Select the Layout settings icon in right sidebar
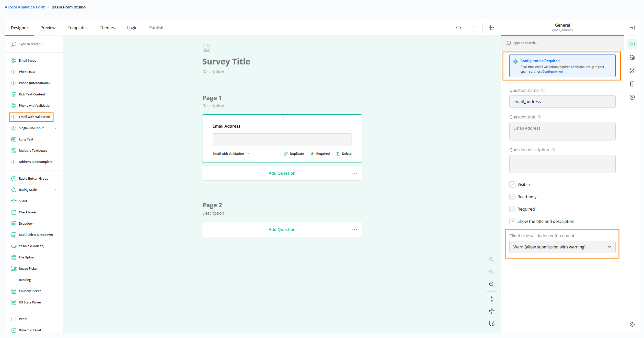The width and height of the screenshot is (644, 338). point(632,57)
